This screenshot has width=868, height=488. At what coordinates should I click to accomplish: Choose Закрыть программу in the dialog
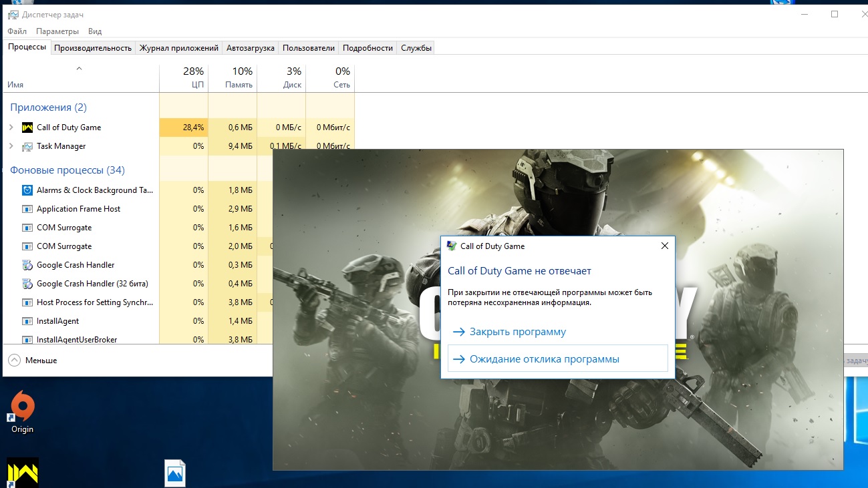(517, 332)
